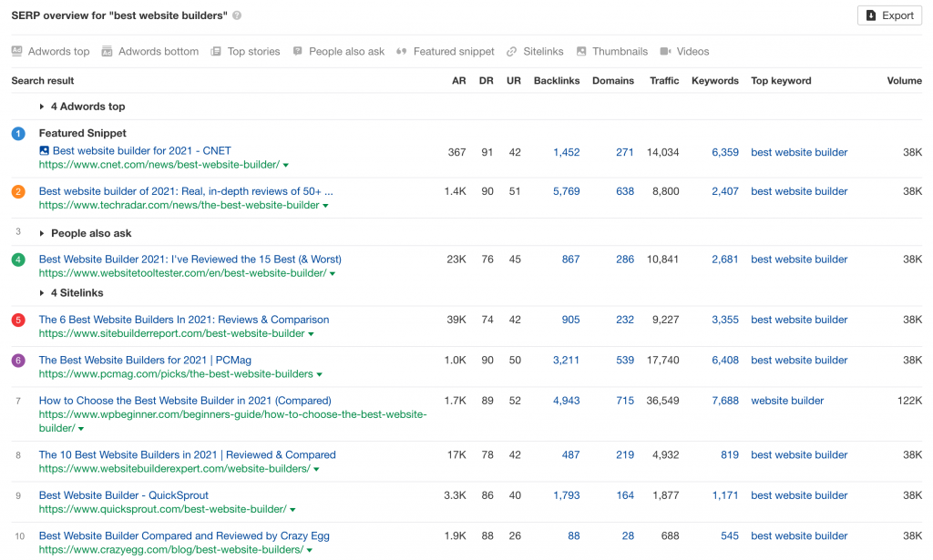Click PCMag keywords count 6,408
Screen dimensions: 933x560
click(724, 361)
